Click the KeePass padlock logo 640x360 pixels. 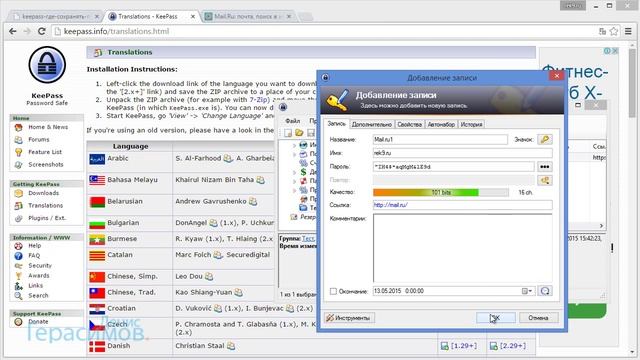tap(47, 65)
